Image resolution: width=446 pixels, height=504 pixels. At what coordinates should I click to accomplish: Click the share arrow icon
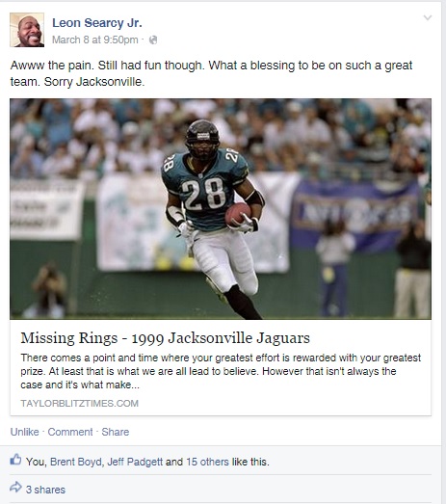click(15, 488)
